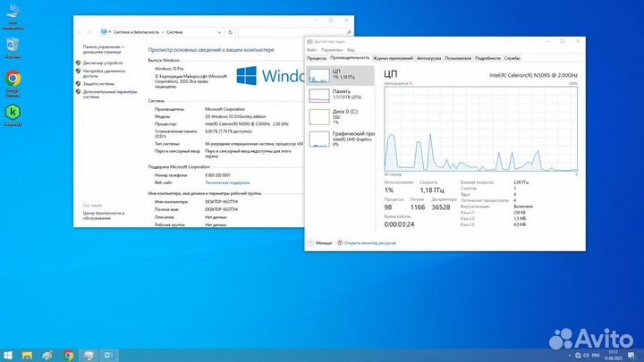Switch to the Автозагрузка tab
The height and width of the screenshot is (362, 644).
(429, 57)
